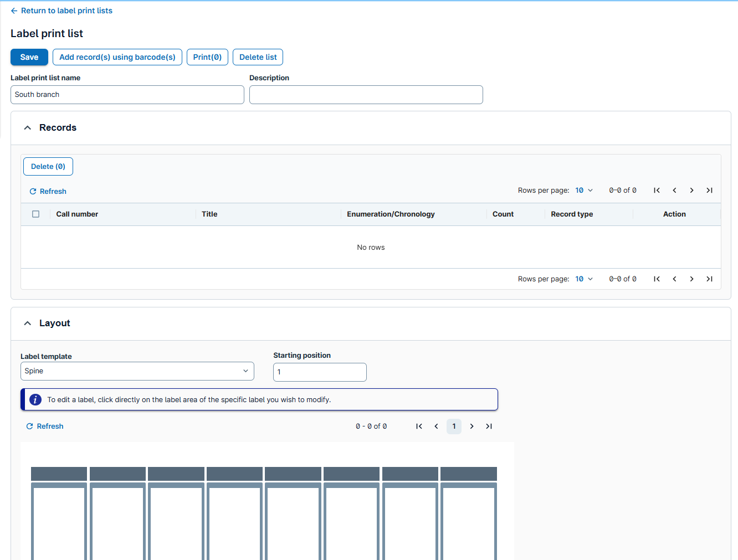The image size is (738, 560).
Task: Collapse the Layout section
Action: coord(28,323)
